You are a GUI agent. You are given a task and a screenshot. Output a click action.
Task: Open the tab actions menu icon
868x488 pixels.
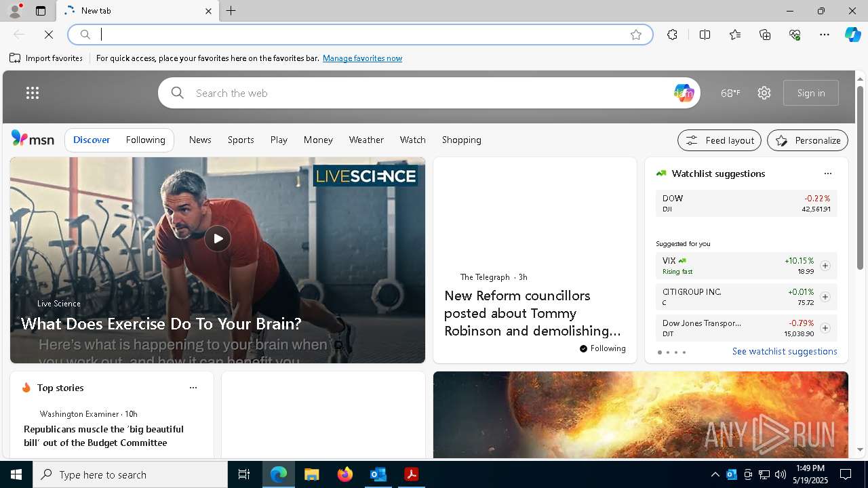(41, 11)
